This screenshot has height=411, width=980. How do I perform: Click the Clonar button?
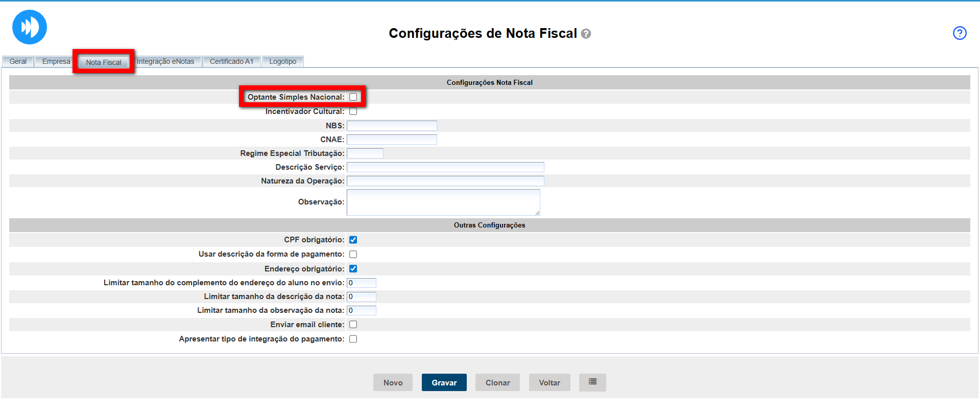(497, 382)
